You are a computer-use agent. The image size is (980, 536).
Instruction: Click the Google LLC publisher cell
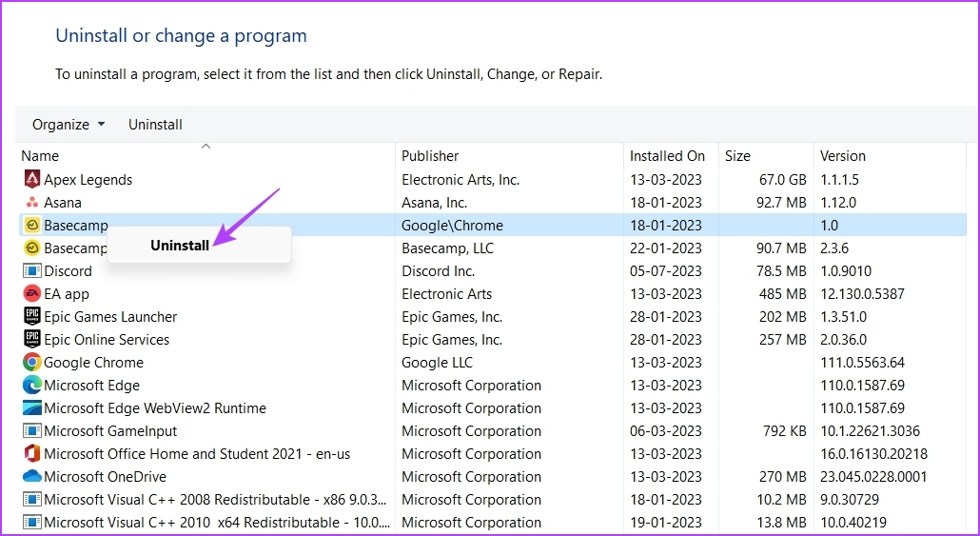(x=437, y=362)
